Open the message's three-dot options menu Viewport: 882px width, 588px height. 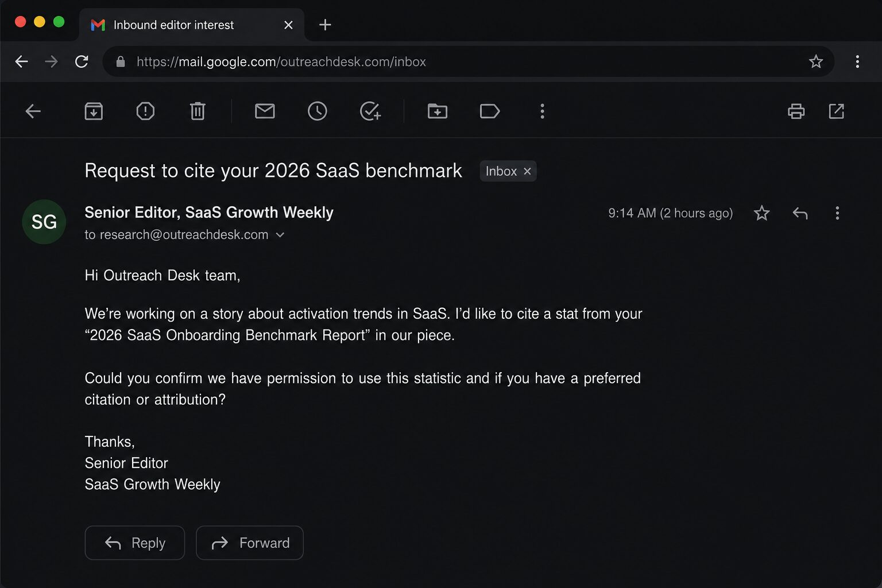pyautogui.click(x=837, y=213)
